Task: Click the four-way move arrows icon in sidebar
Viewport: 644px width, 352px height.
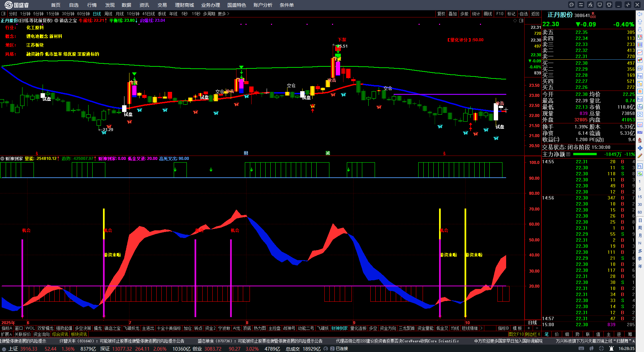Action: coord(640,148)
